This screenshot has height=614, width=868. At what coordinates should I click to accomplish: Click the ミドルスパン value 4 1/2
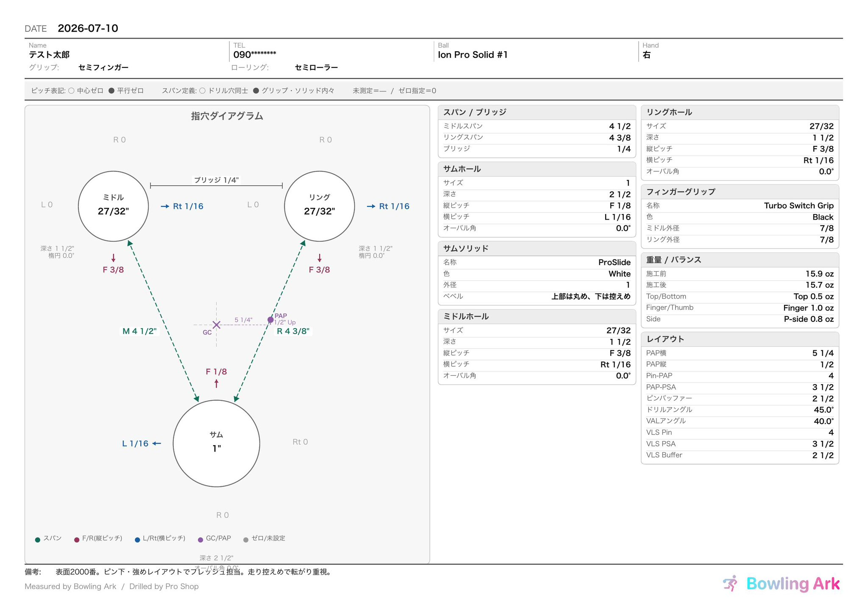(x=620, y=126)
